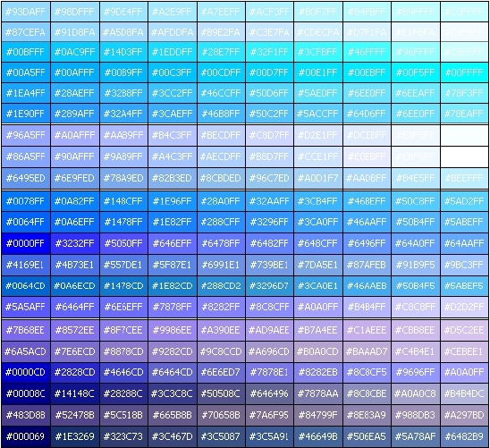Select the #64D6FF swatch
490x448 pixels.
(367, 114)
